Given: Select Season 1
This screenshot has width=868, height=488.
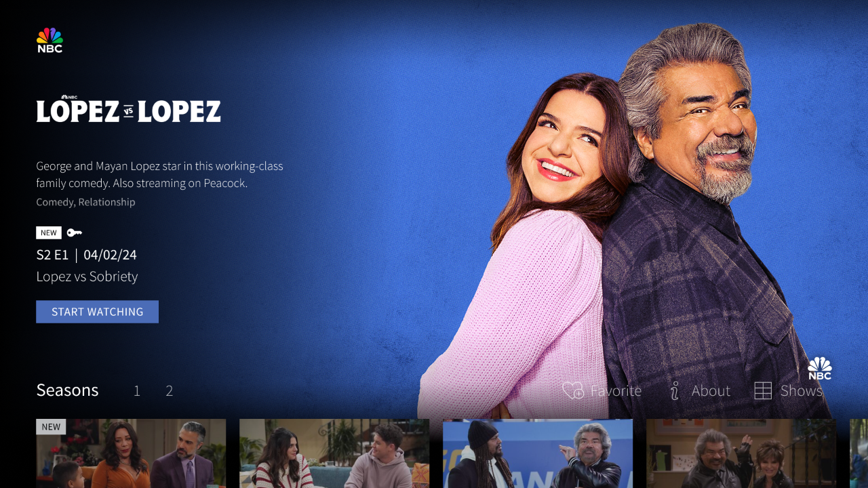Looking at the screenshot, I should (137, 390).
